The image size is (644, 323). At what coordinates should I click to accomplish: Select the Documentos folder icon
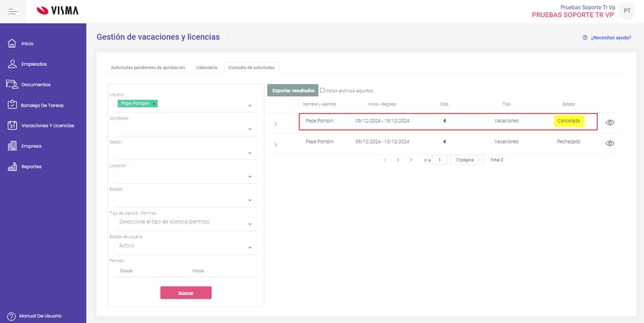click(12, 85)
